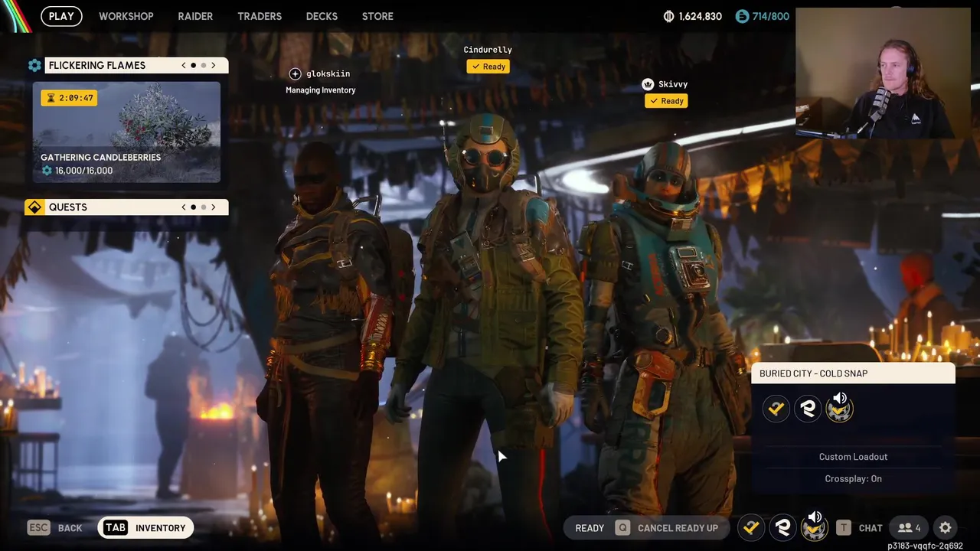Click the READY status label

tap(590, 528)
